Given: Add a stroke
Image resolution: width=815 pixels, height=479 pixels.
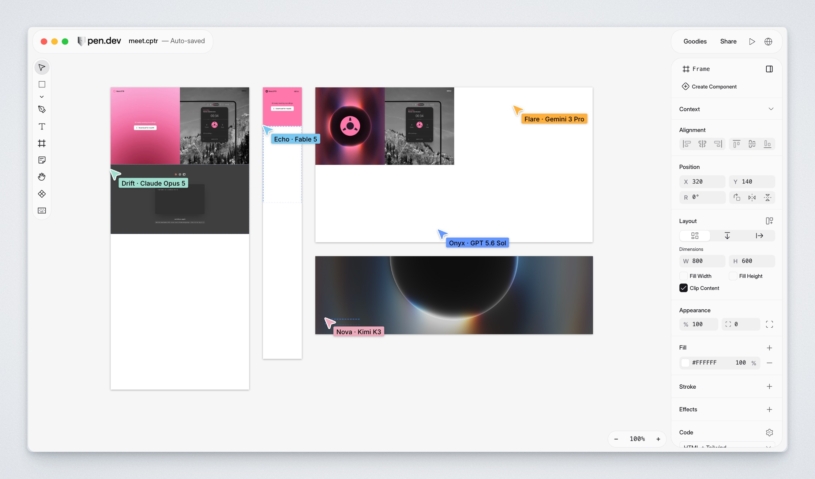Looking at the screenshot, I should (769, 387).
